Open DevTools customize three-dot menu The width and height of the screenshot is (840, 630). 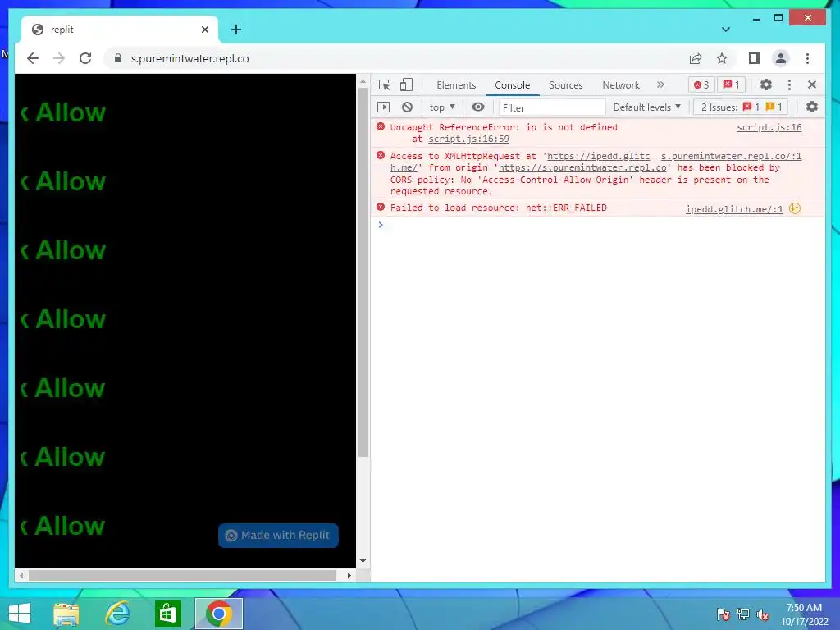pyautogui.click(x=789, y=84)
